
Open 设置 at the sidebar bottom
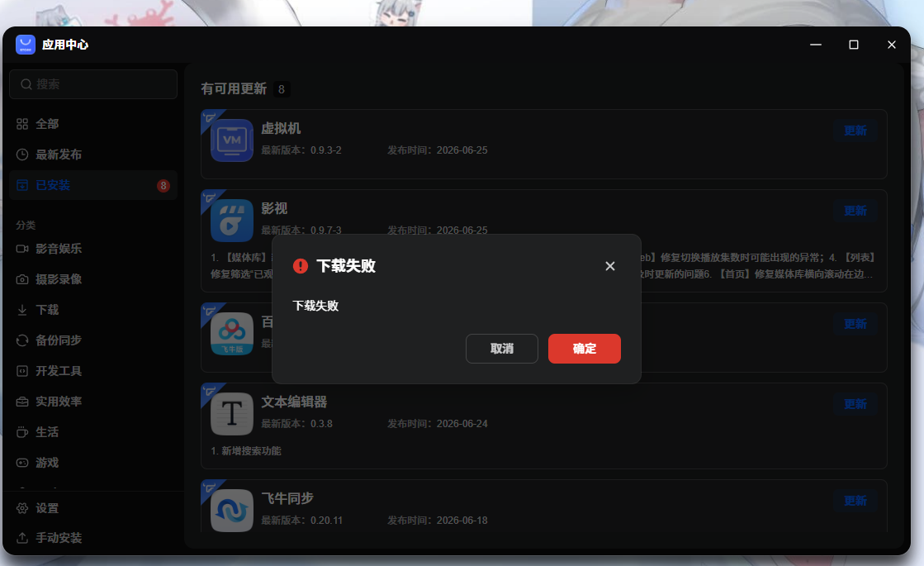coord(93,508)
